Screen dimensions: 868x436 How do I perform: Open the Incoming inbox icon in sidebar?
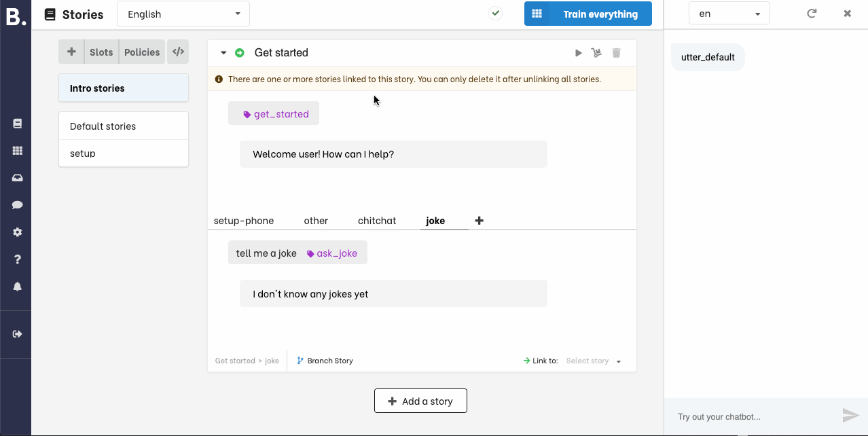16,177
